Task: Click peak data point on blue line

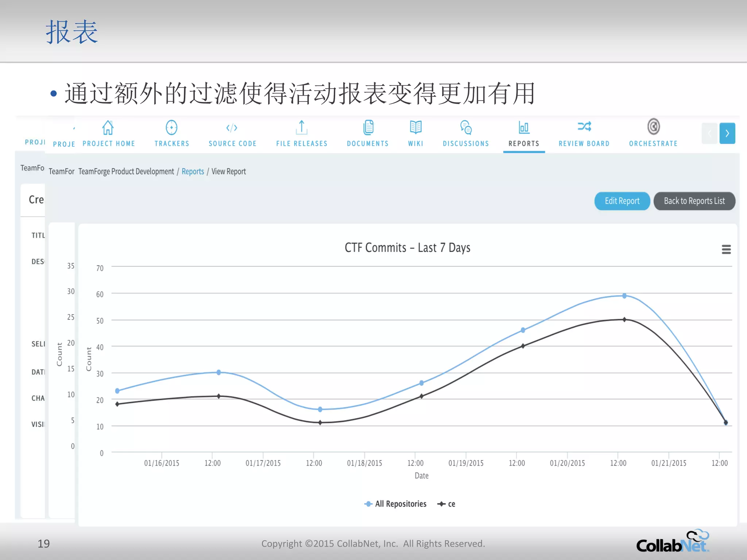Action: 624,296
